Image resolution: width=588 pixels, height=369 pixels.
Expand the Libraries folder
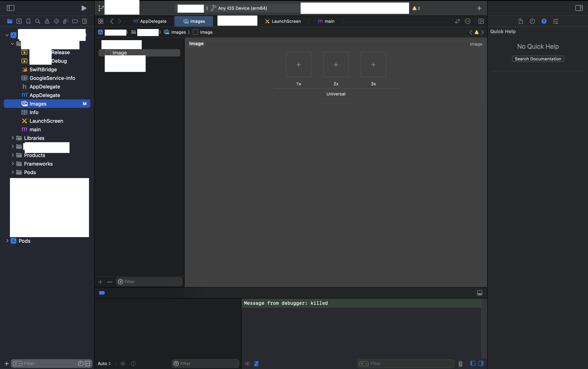coord(13,138)
